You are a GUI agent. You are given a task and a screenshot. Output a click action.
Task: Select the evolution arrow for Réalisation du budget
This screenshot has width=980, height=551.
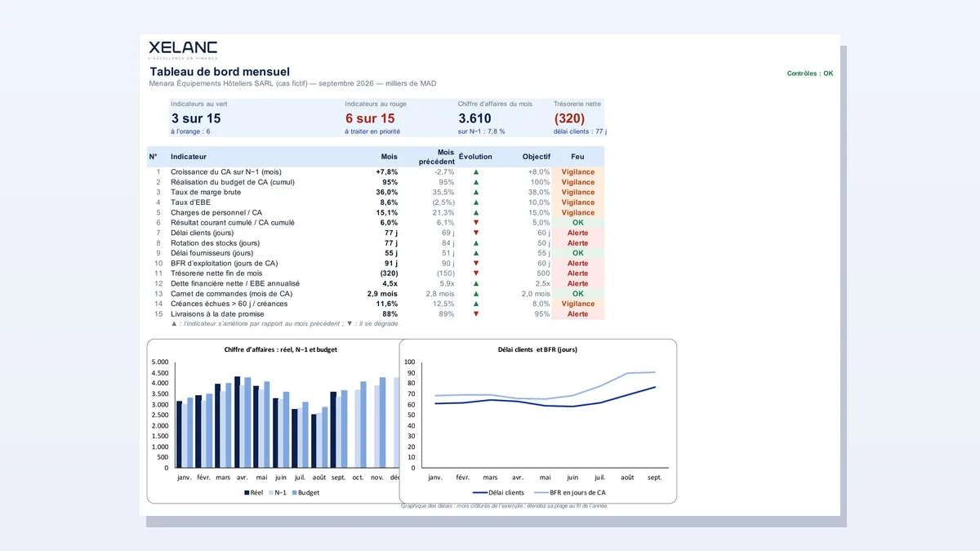point(476,182)
